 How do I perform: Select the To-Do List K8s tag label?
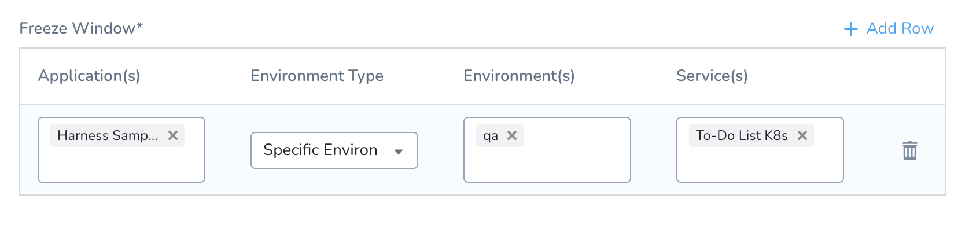pyautogui.click(x=742, y=135)
